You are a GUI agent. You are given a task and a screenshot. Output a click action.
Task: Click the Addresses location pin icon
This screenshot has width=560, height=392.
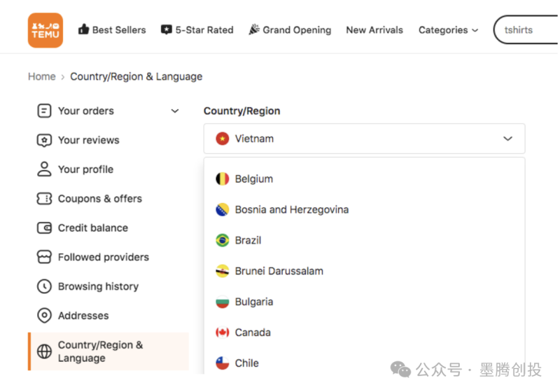point(44,316)
